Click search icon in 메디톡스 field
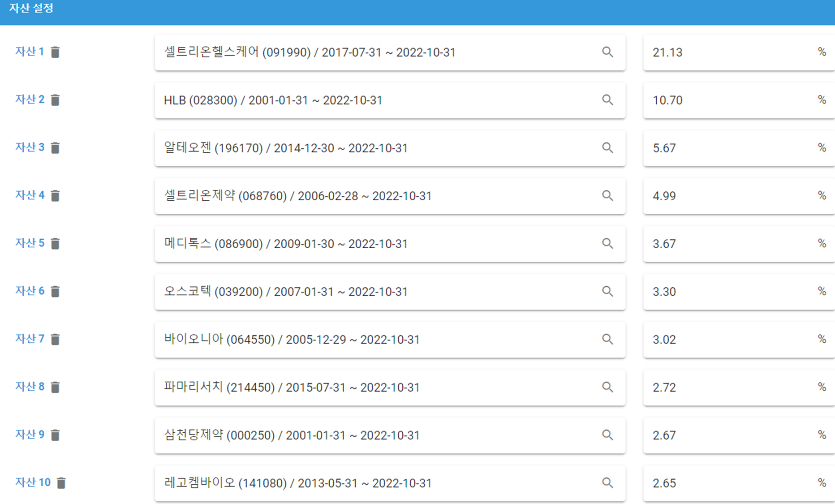The width and height of the screenshot is (835, 504). point(607,244)
